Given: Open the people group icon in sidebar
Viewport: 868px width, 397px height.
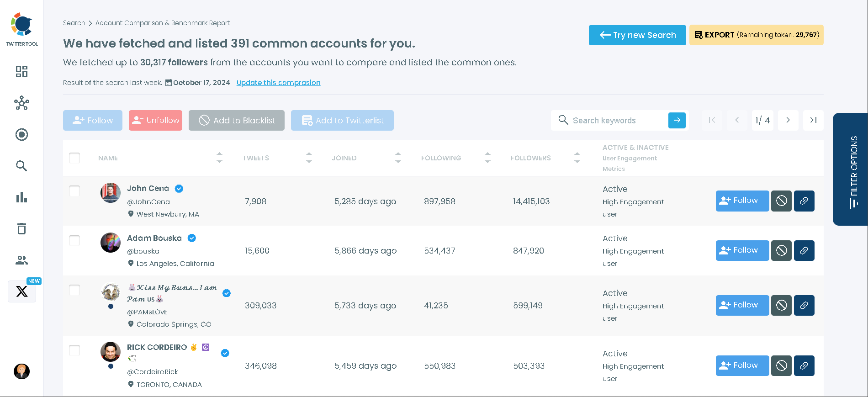Looking at the screenshot, I should coord(21,260).
